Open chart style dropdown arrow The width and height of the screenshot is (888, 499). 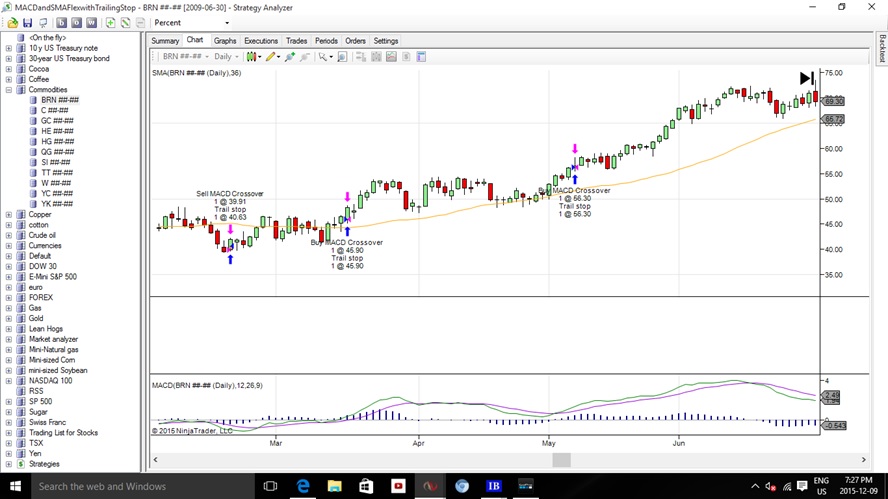click(x=260, y=57)
